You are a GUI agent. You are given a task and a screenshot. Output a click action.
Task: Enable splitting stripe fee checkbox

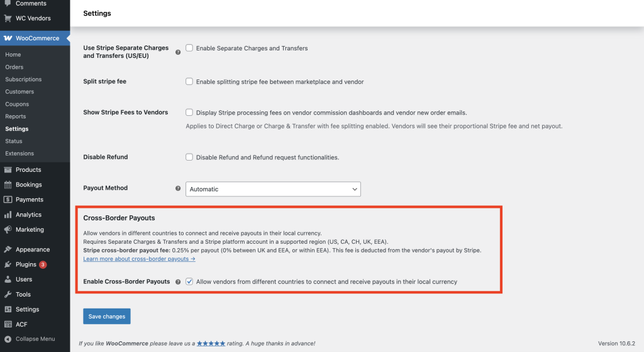189,81
